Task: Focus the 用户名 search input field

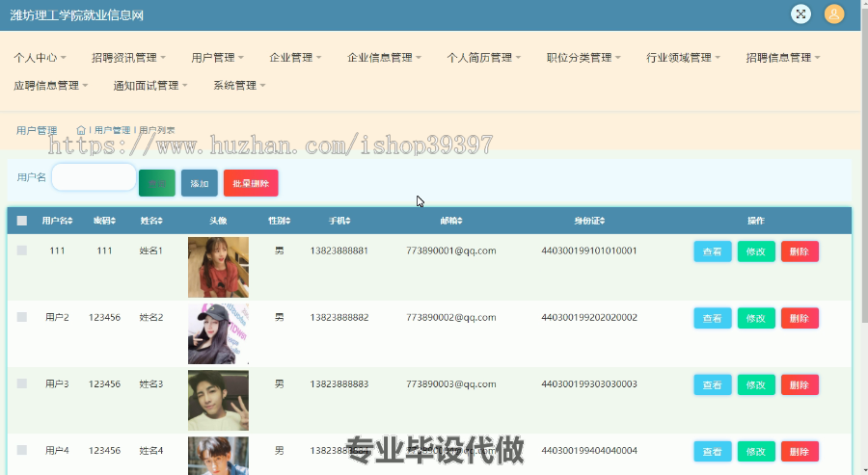Action: pos(94,177)
